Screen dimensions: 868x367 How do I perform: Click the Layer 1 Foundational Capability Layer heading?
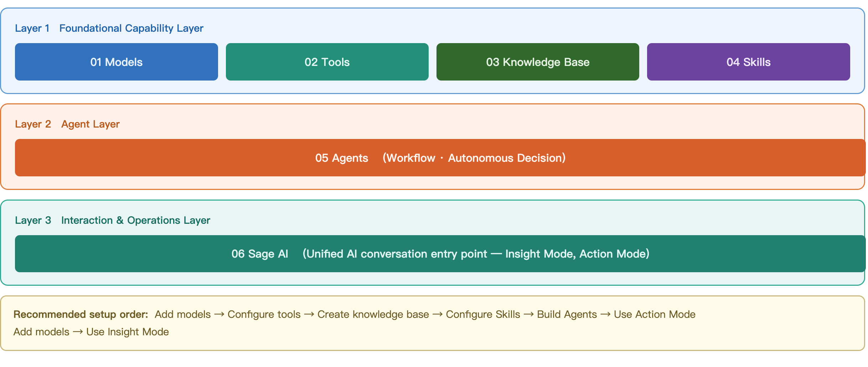(109, 28)
